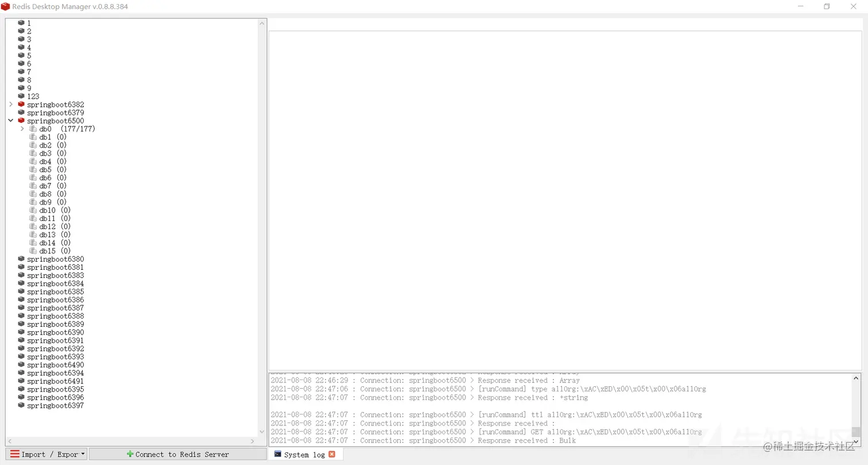Select the springboot6395 connection
The width and height of the screenshot is (868, 465).
55,389
